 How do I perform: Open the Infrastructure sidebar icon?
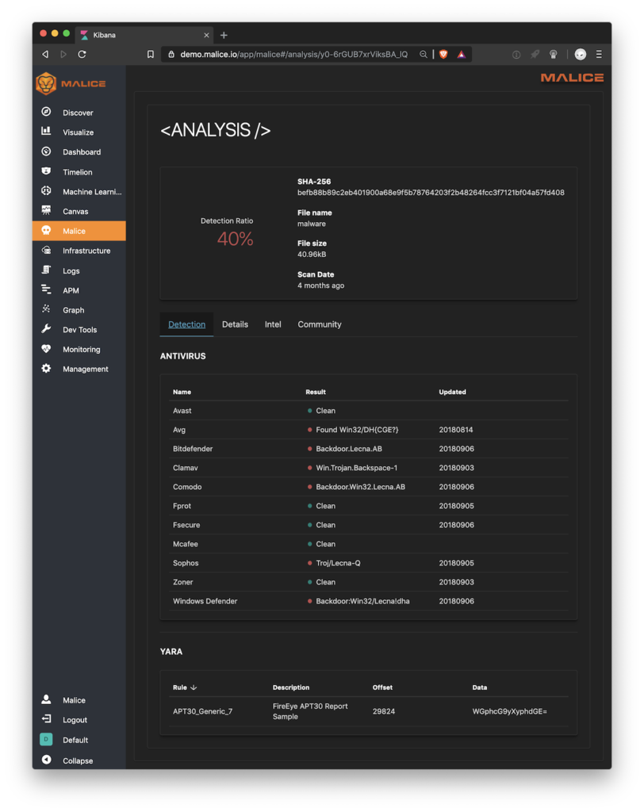pos(46,250)
